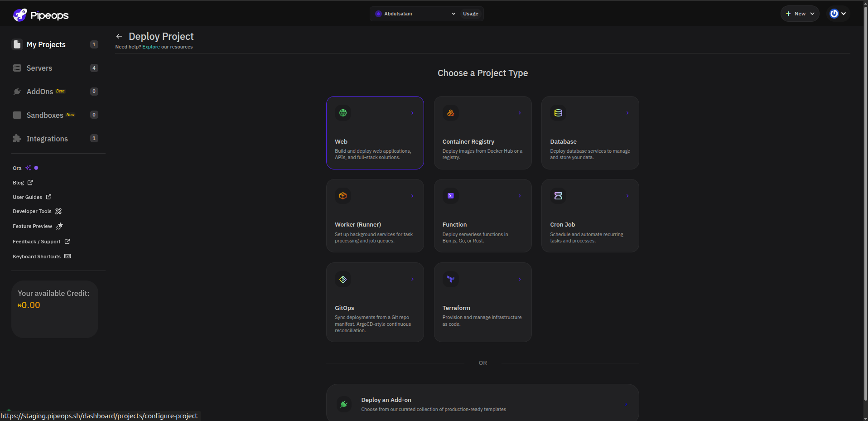Click the Function terminal icon

tap(451, 196)
